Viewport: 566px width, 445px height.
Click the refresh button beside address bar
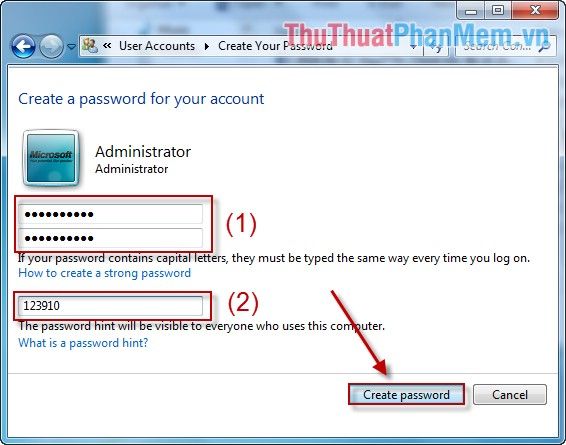(436, 47)
